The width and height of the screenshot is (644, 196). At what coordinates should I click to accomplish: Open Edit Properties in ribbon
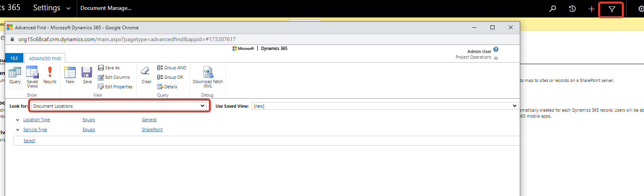115,87
